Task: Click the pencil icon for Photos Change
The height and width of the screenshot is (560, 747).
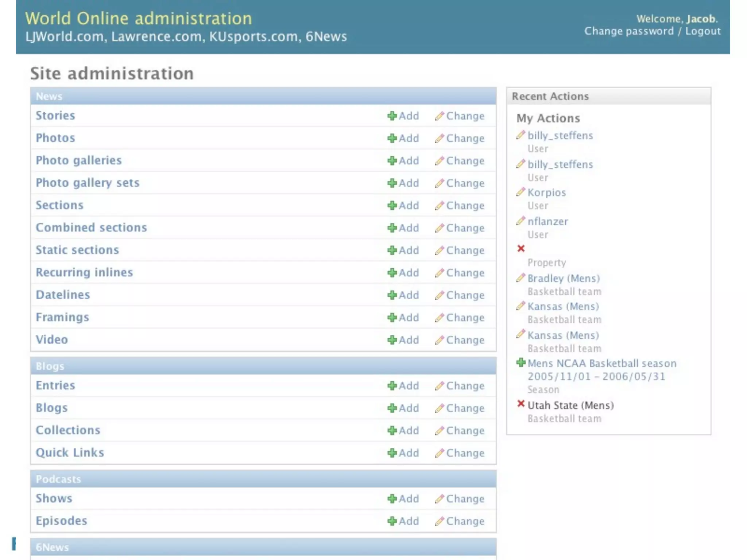Action: tap(439, 139)
